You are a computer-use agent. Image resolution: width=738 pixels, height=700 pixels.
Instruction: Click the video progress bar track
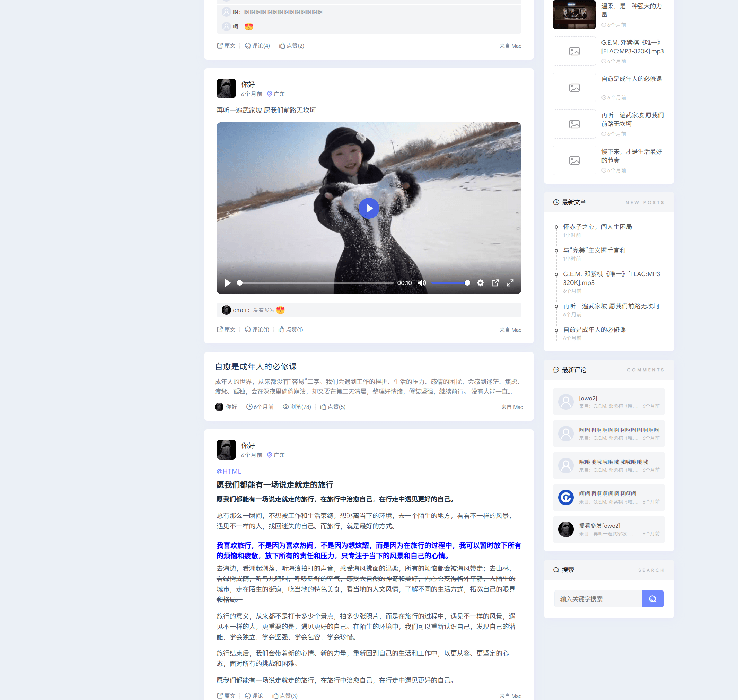click(x=316, y=283)
